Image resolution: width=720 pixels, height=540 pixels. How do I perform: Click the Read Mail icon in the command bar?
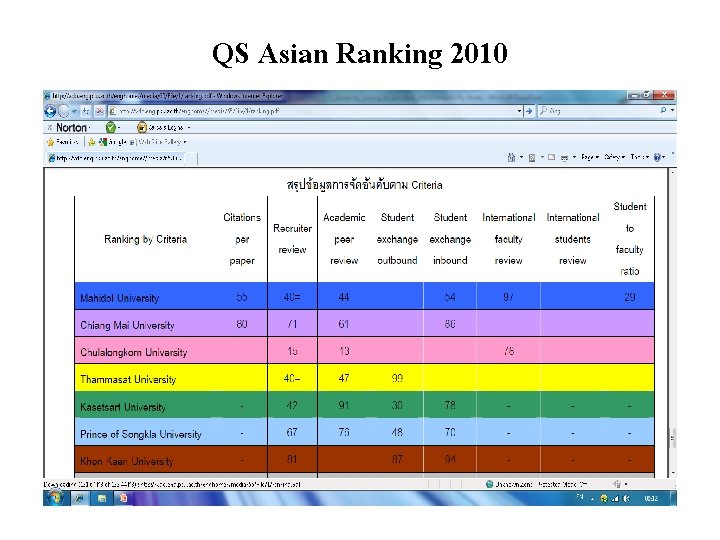(551, 157)
